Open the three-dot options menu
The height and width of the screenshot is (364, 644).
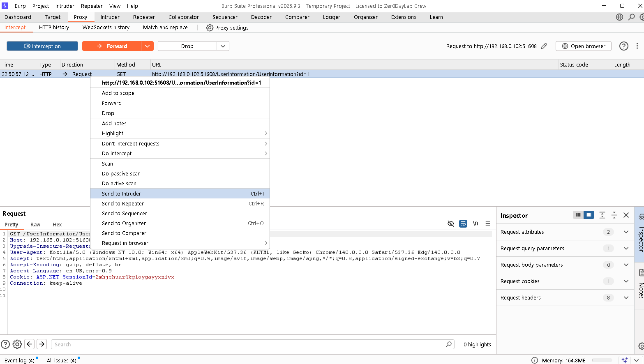point(637,46)
